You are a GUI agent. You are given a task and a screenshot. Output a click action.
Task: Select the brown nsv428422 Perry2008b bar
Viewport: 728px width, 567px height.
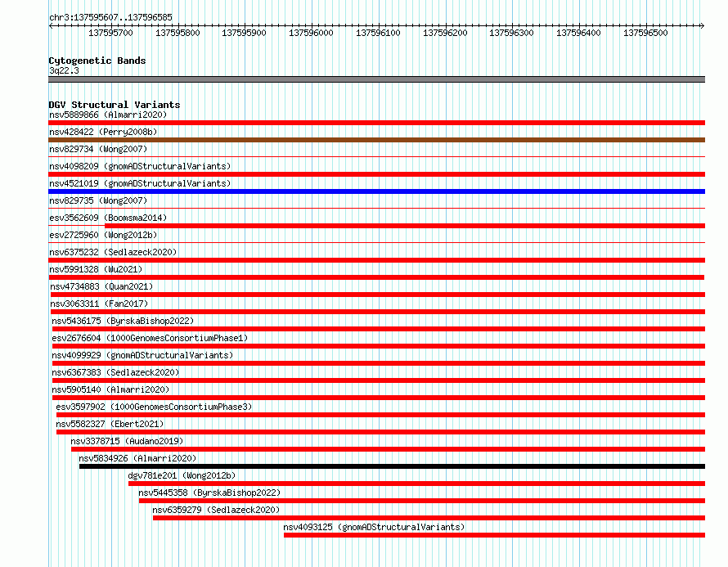pos(376,140)
